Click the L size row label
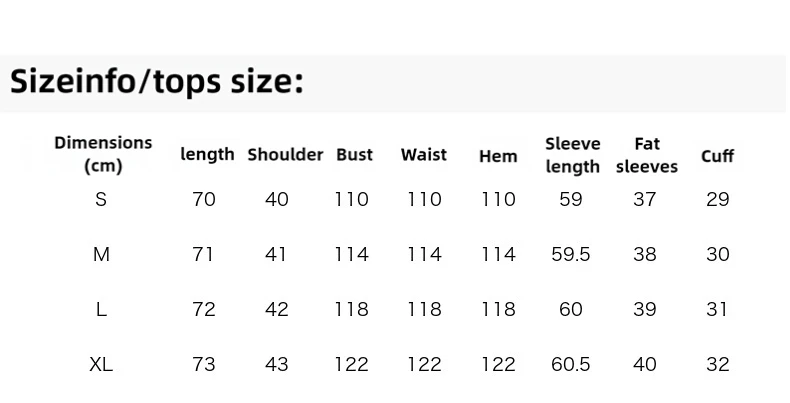The height and width of the screenshot is (403, 790). pyautogui.click(x=101, y=309)
